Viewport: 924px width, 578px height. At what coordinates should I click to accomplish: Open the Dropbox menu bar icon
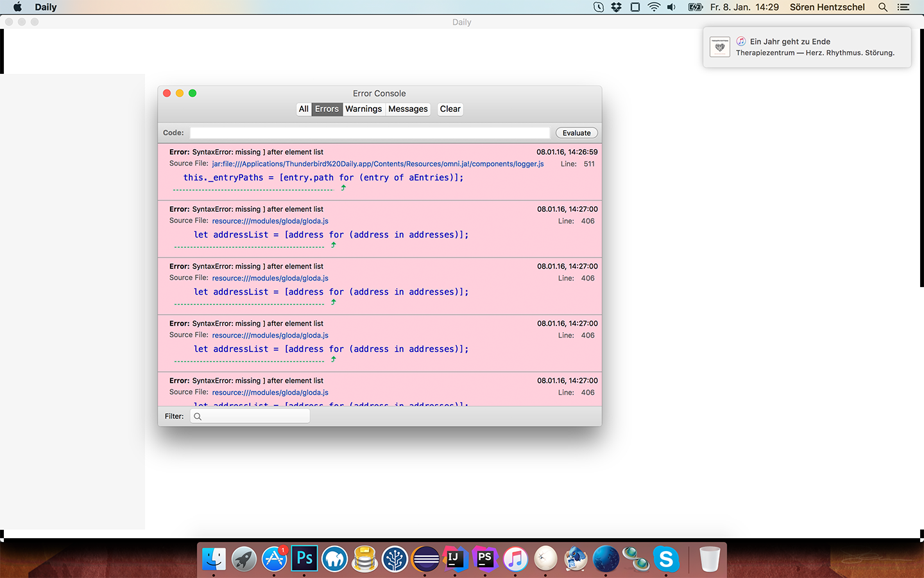coord(617,7)
